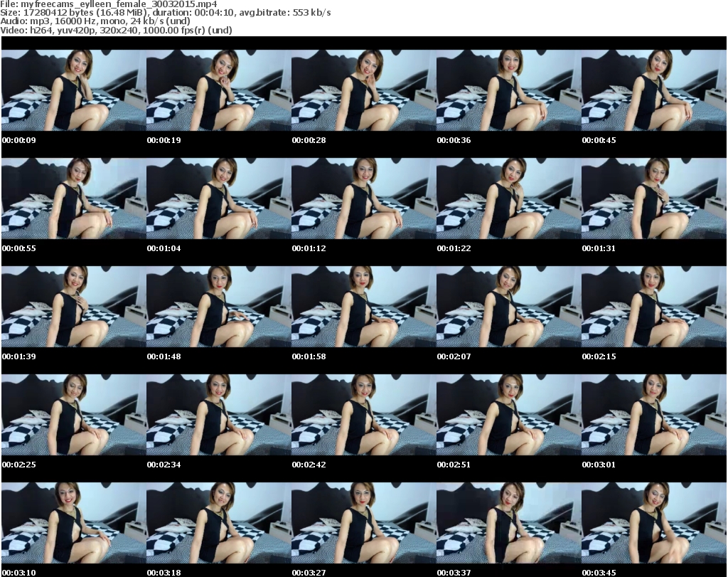The image size is (728, 577).
Task: Open the frame stamped 00:01:12
Action: coord(363,198)
